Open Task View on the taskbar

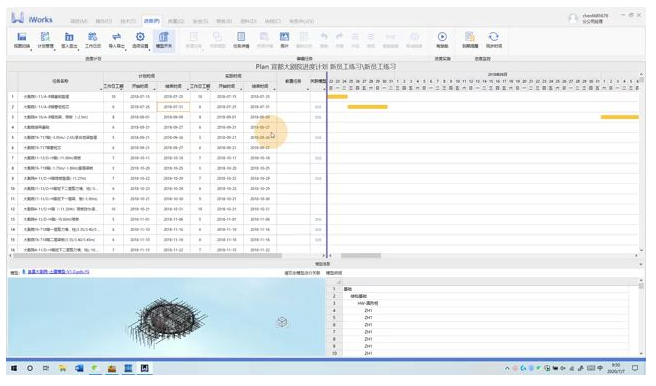[46, 368]
